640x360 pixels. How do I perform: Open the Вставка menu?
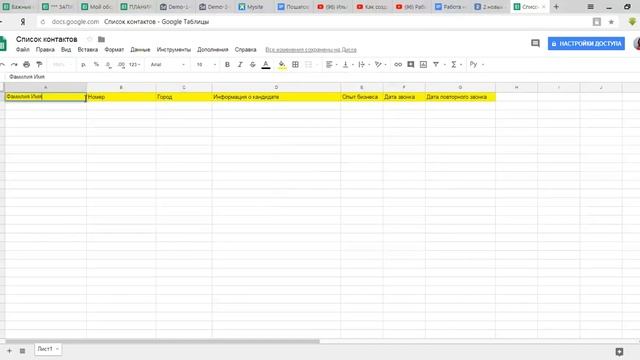(x=88, y=49)
